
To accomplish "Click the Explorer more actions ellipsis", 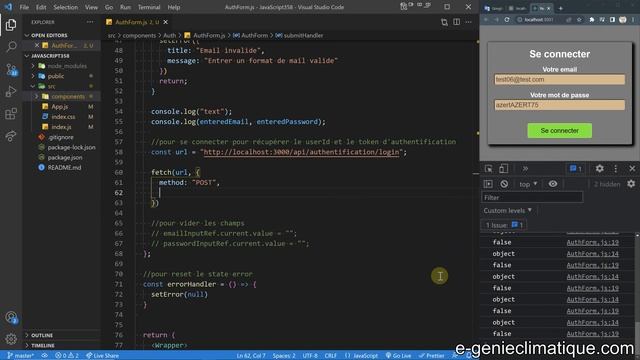I will click(90, 22).
